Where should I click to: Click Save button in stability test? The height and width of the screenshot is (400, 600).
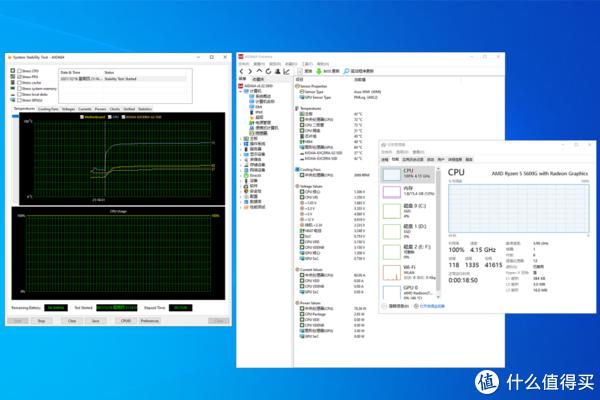96,321
